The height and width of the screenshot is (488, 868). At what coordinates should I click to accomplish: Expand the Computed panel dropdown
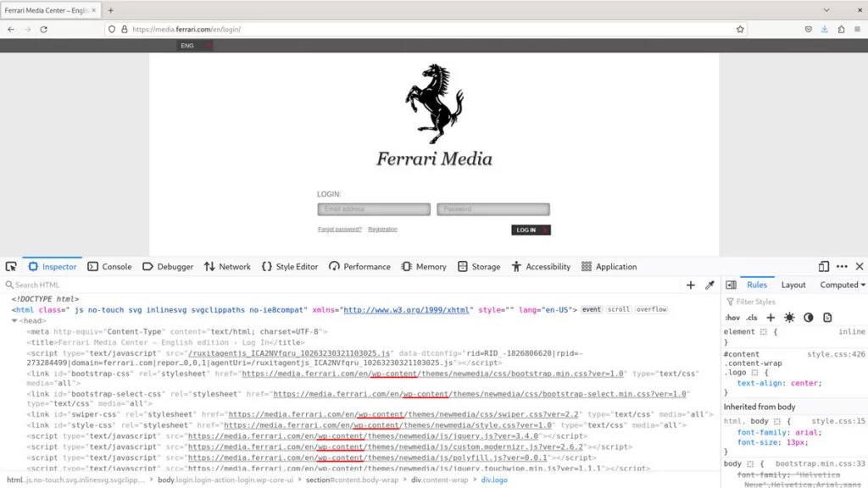click(843, 286)
